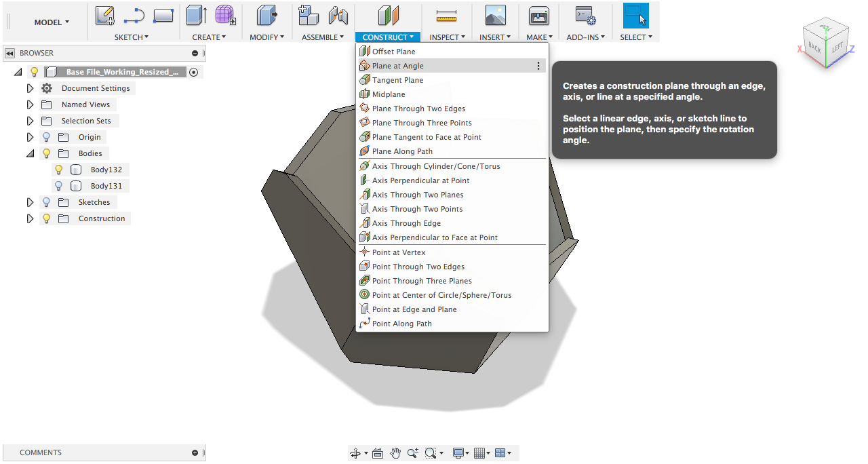The height and width of the screenshot is (464, 868).
Task: Toggle visibility lightbulb for Bodies folder
Action: click(47, 153)
